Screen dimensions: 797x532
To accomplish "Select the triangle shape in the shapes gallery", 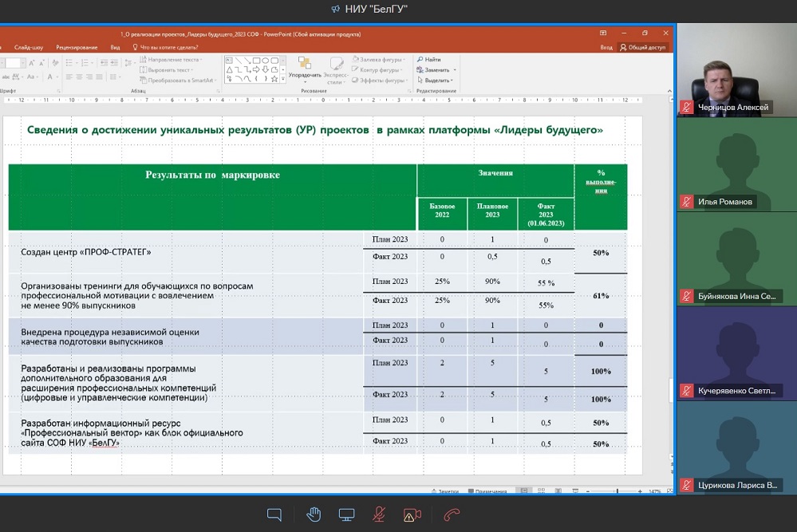I will coord(229,69).
